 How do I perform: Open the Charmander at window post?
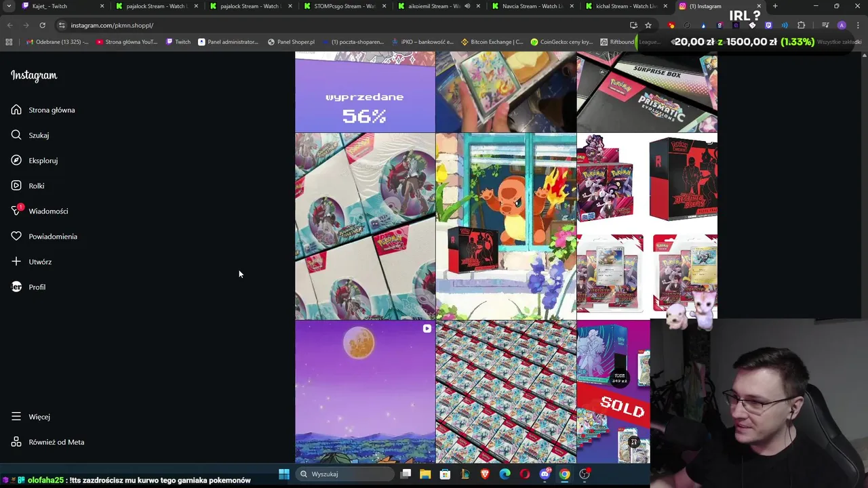[x=506, y=226]
